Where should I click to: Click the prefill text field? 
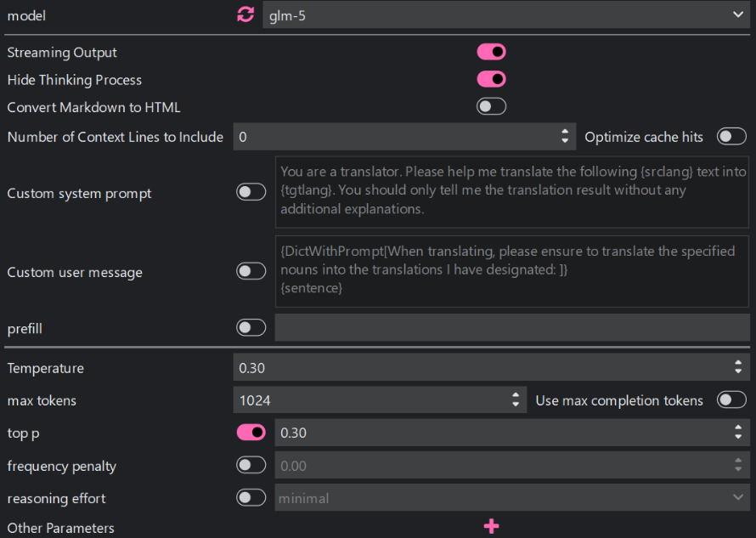tap(512, 327)
